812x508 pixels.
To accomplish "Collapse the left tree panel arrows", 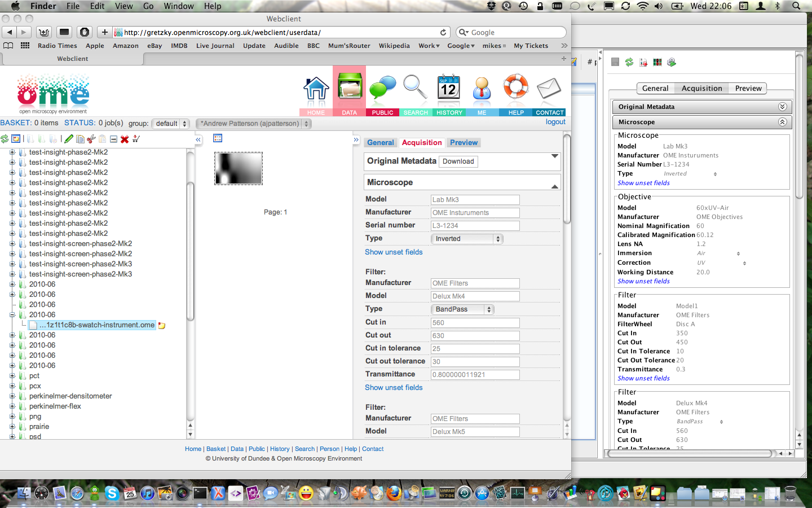I will coord(198,139).
